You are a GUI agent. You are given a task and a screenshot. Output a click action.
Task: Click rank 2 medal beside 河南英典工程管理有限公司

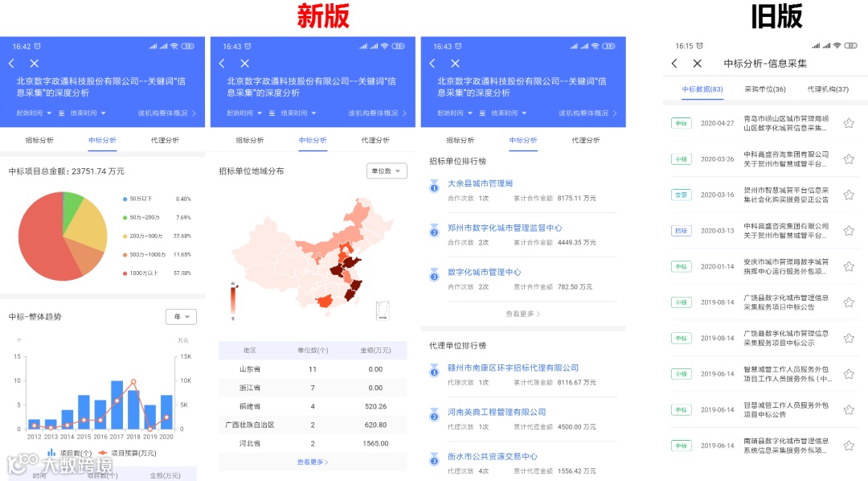(435, 415)
